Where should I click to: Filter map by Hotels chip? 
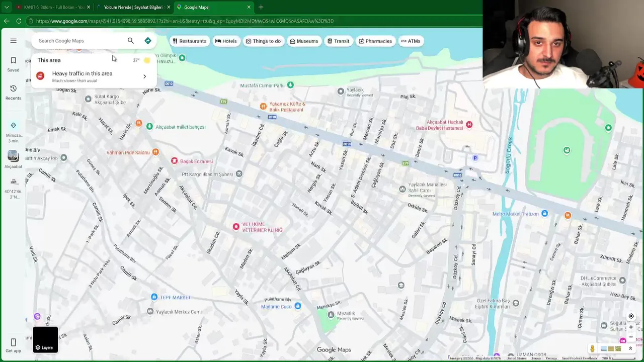tap(226, 41)
